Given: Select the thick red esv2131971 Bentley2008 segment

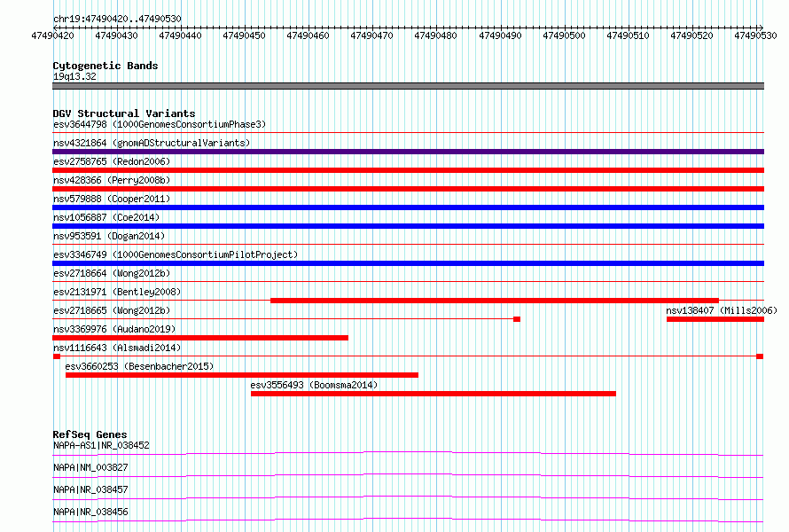Looking at the screenshot, I should (495, 301).
